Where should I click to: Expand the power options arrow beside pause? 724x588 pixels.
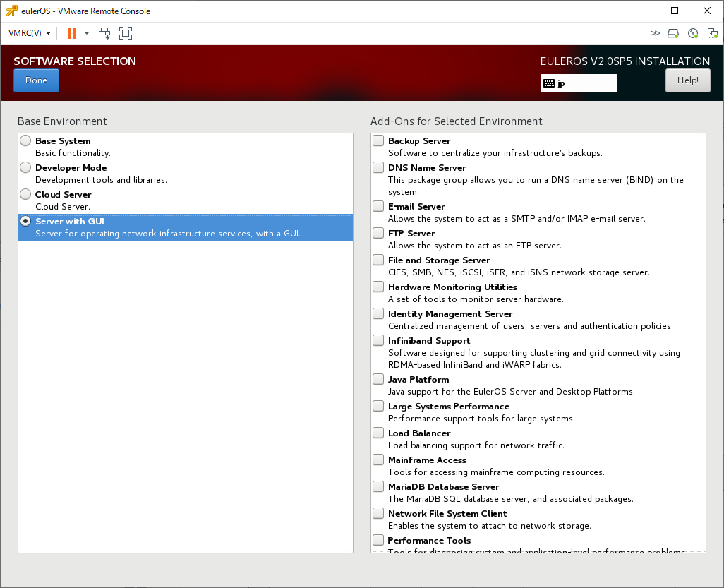(x=87, y=33)
